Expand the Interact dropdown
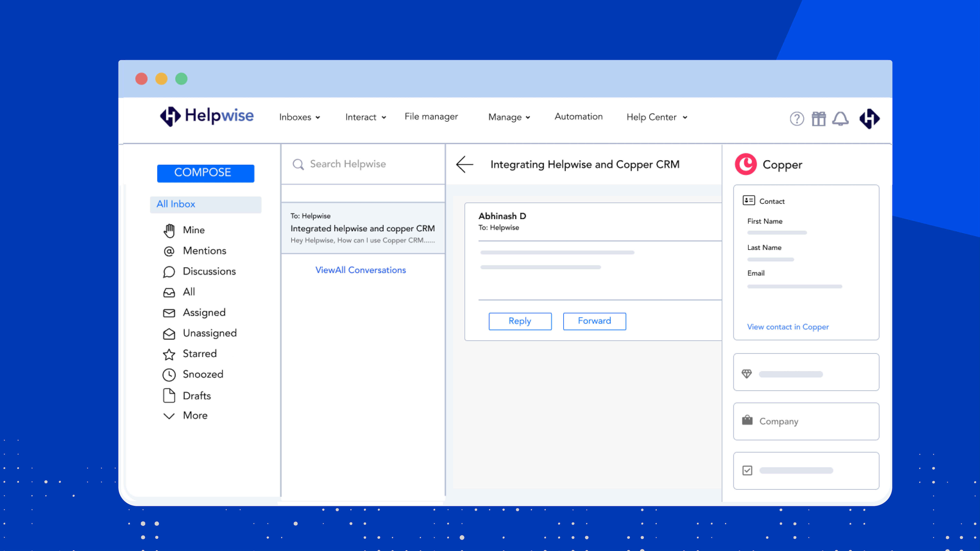The image size is (980, 551). click(x=366, y=117)
